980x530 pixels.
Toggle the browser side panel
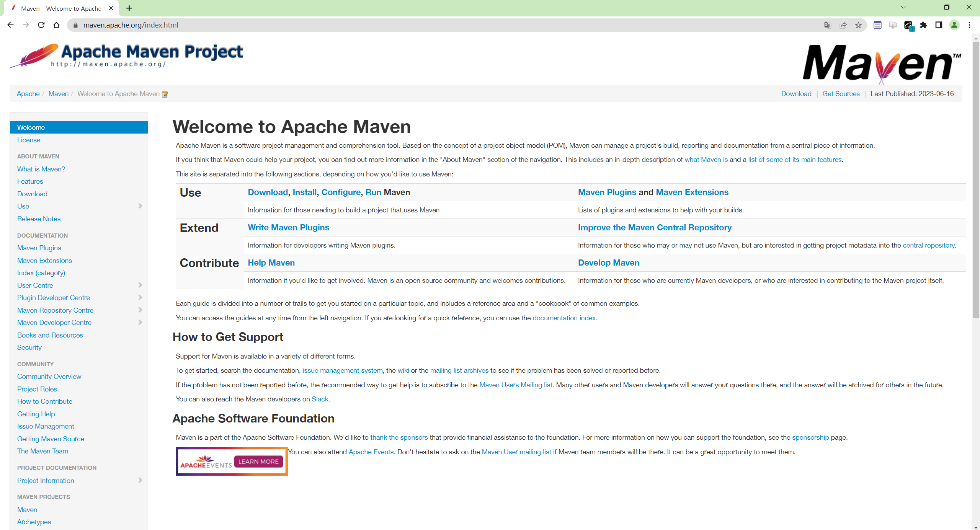[x=939, y=25]
